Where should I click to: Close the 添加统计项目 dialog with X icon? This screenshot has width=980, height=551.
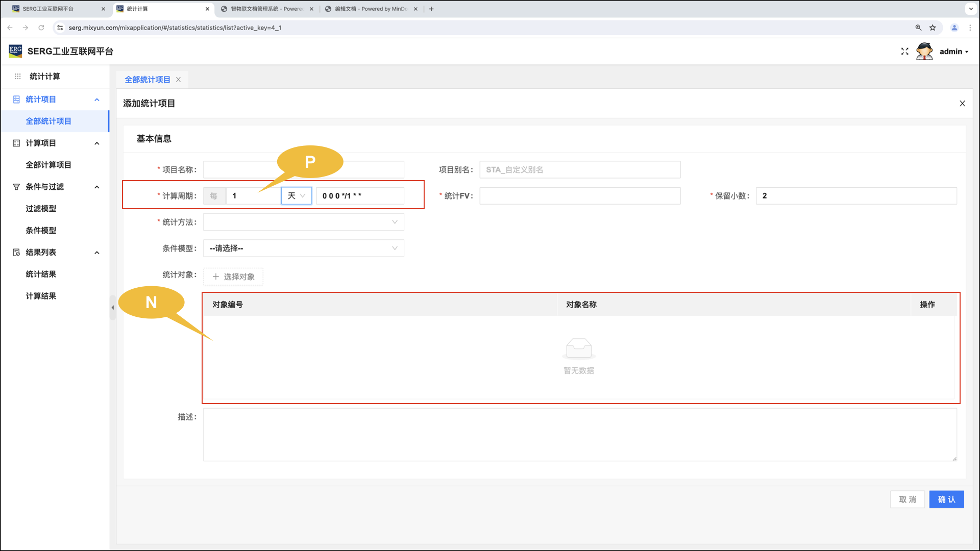[962, 104]
